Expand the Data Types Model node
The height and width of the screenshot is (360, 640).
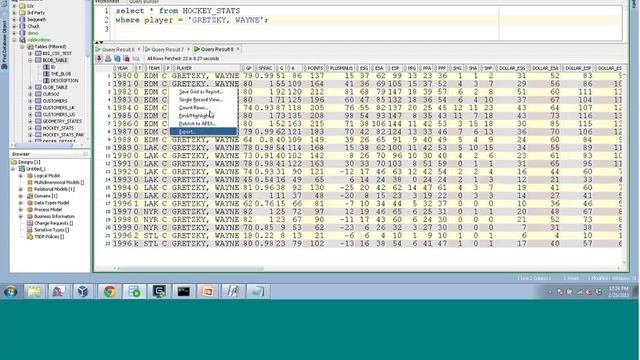(20, 203)
